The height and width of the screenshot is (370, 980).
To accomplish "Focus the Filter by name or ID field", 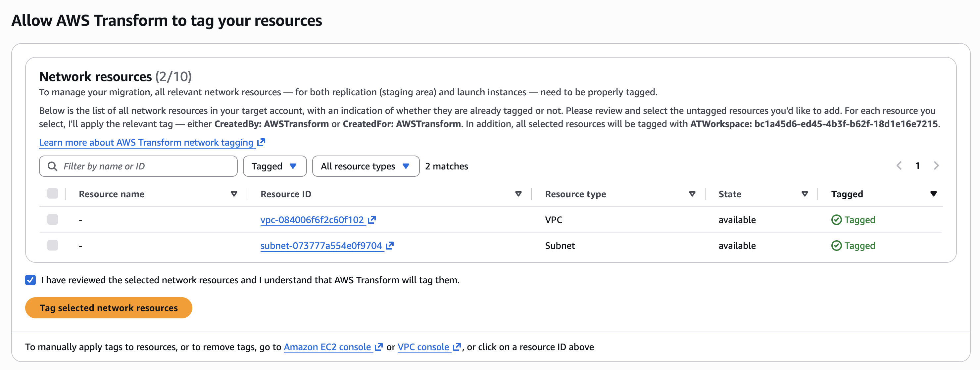I will (x=138, y=166).
